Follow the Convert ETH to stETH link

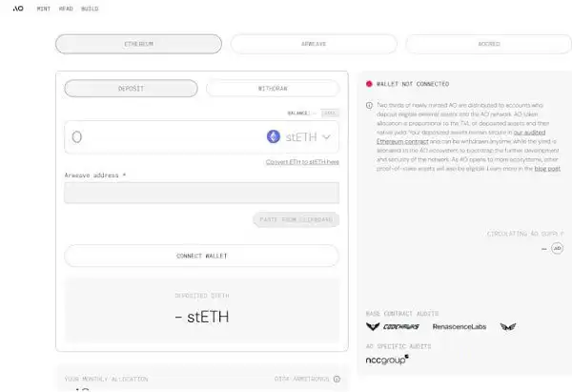point(301,163)
